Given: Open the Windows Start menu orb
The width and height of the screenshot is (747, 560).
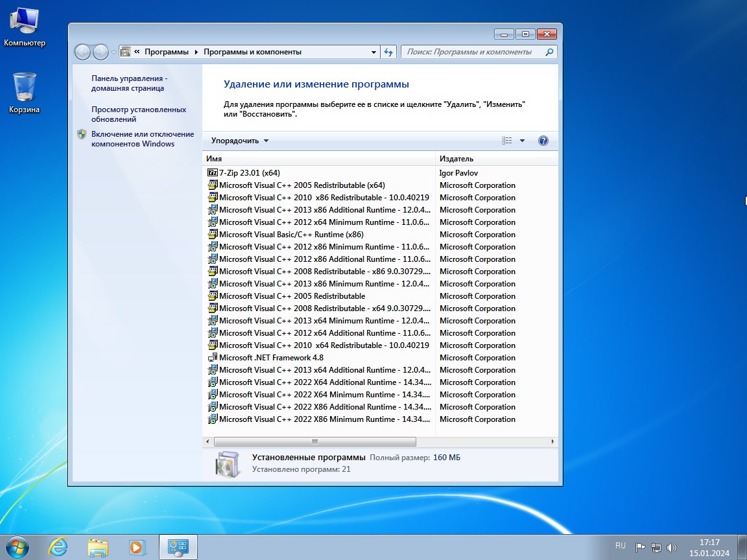Looking at the screenshot, I should [x=17, y=547].
